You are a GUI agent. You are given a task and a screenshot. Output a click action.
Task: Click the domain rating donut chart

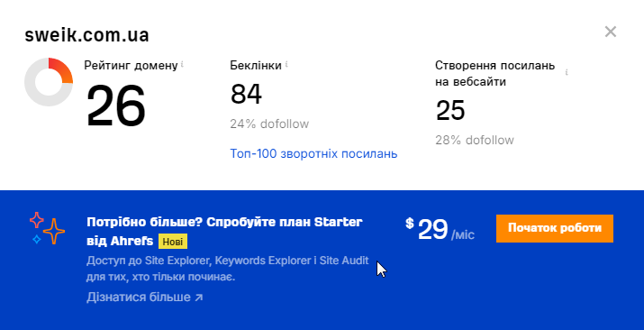click(x=49, y=82)
